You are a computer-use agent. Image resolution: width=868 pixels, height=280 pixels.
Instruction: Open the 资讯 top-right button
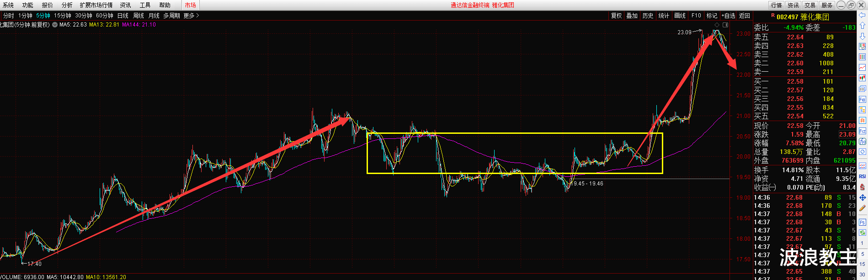click(x=793, y=5)
